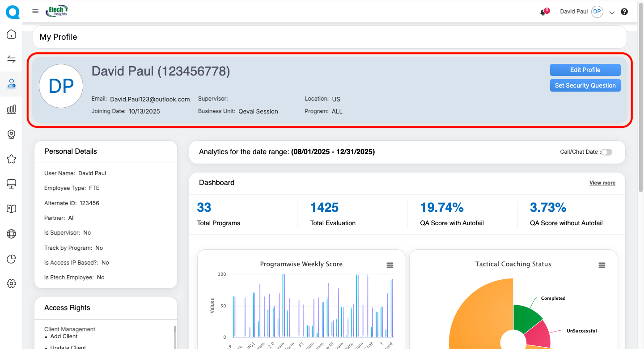
Task: Click the star icon in sidebar
Action: click(x=12, y=159)
